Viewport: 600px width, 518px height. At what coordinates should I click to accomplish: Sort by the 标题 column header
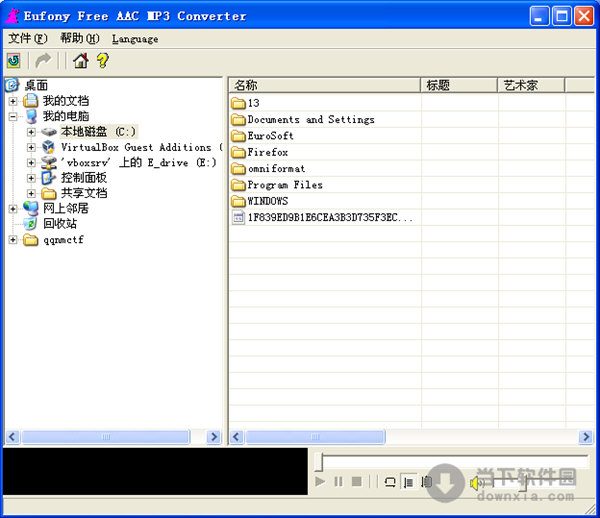(x=459, y=85)
